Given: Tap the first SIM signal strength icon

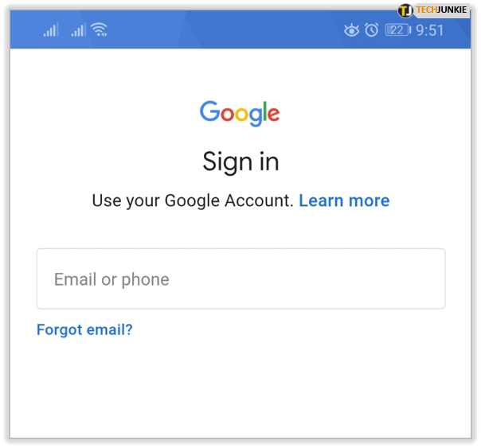Looking at the screenshot, I should click(51, 29).
